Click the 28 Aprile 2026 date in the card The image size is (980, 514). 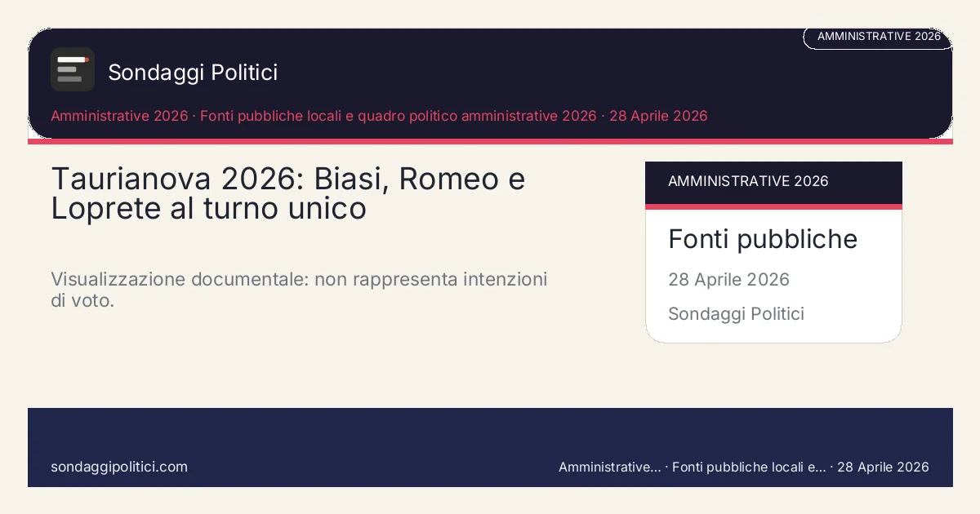pyautogui.click(x=728, y=280)
